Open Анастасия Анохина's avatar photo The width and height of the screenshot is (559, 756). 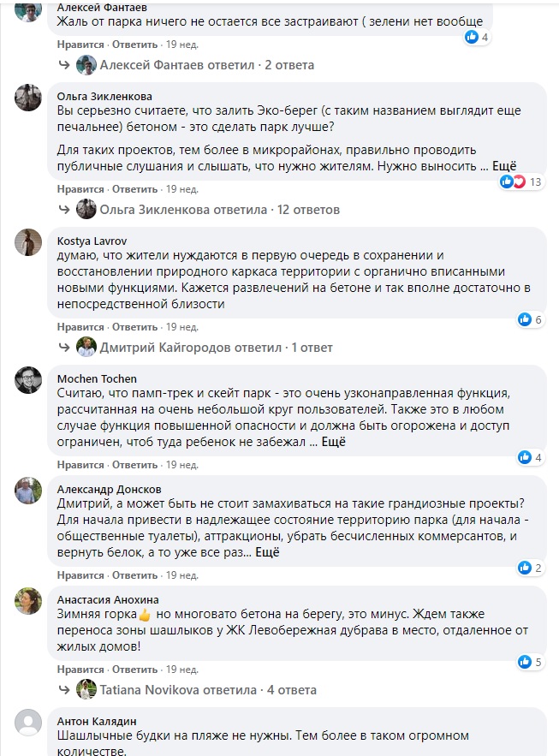(29, 601)
